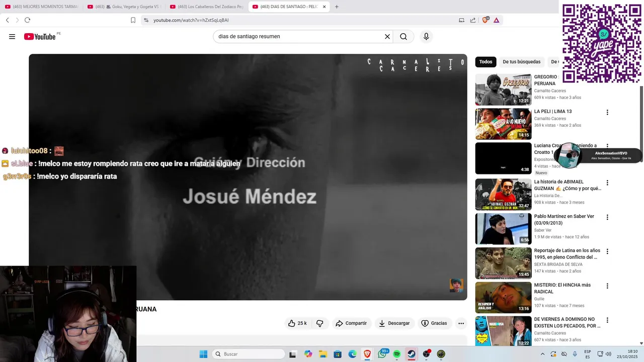Open Brave Rewards triangle icon
Viewport: 644px width, 362px height.
[497, 20]
